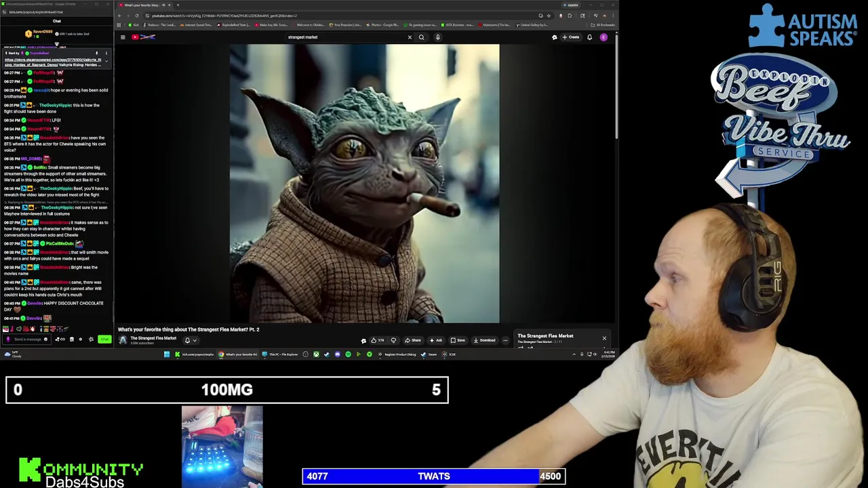
Task: Send the chat message with green Chat button
Action: click(104, 339)
